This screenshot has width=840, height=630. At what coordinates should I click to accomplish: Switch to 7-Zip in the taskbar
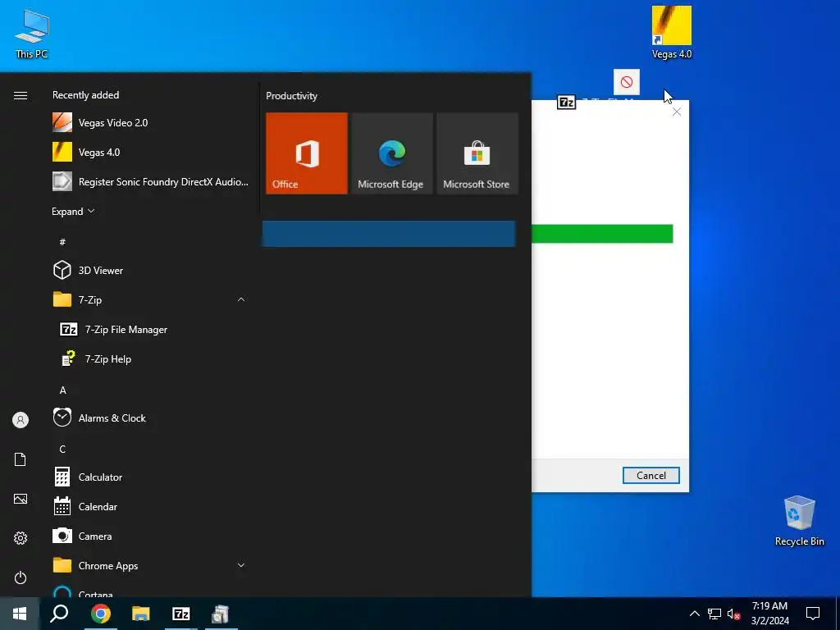181,614
